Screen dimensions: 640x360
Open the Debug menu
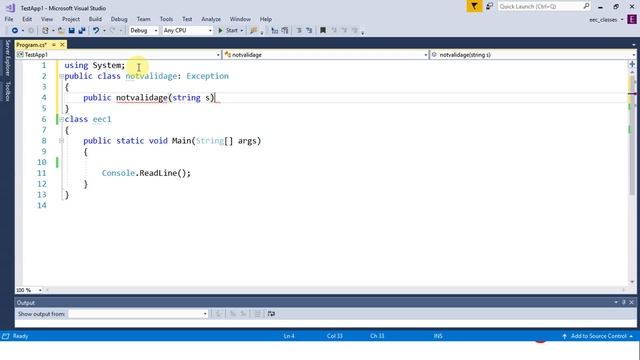(119, 19)
